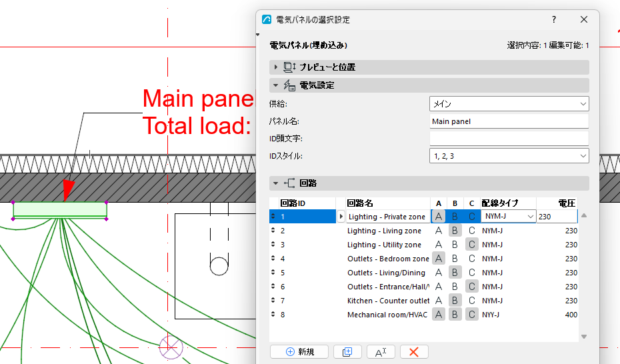Toggle phase C for Lighting - Utility zone
The height and width of the screenshot is (364, 620).
[472, 245]
